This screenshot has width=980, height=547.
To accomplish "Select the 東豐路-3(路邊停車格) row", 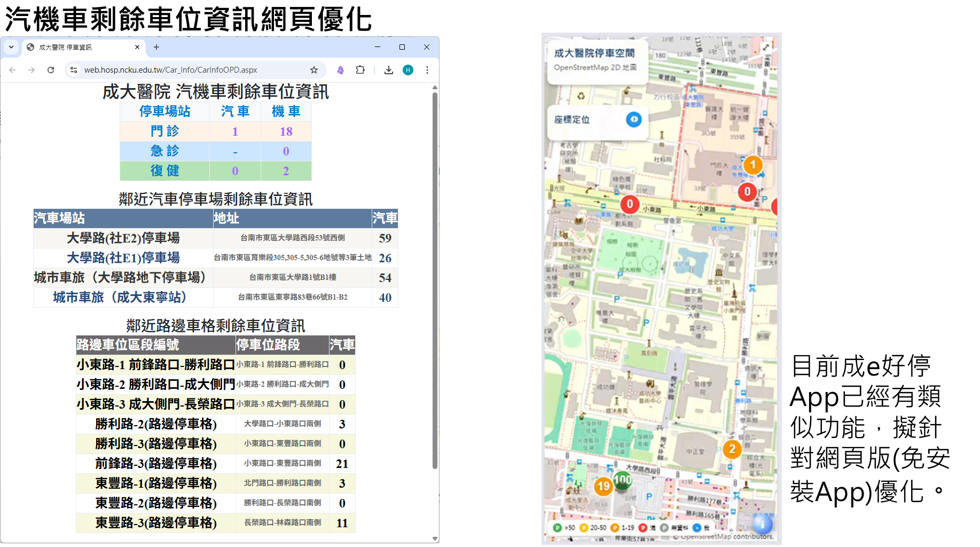I will point(216,522).
